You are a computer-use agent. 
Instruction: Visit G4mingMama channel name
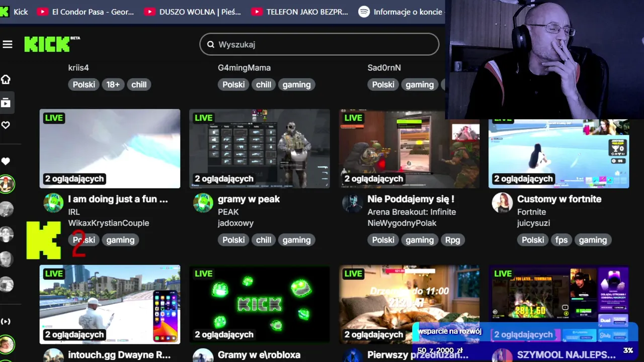[244, 67]
